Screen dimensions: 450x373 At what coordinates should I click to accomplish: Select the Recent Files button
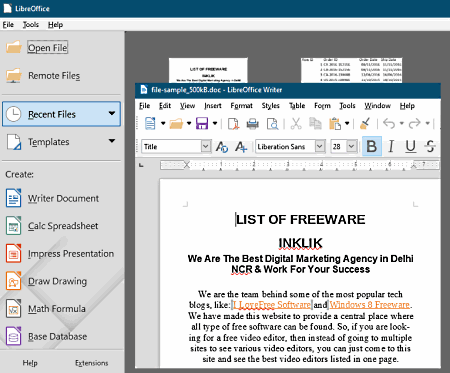coord(61,114)
